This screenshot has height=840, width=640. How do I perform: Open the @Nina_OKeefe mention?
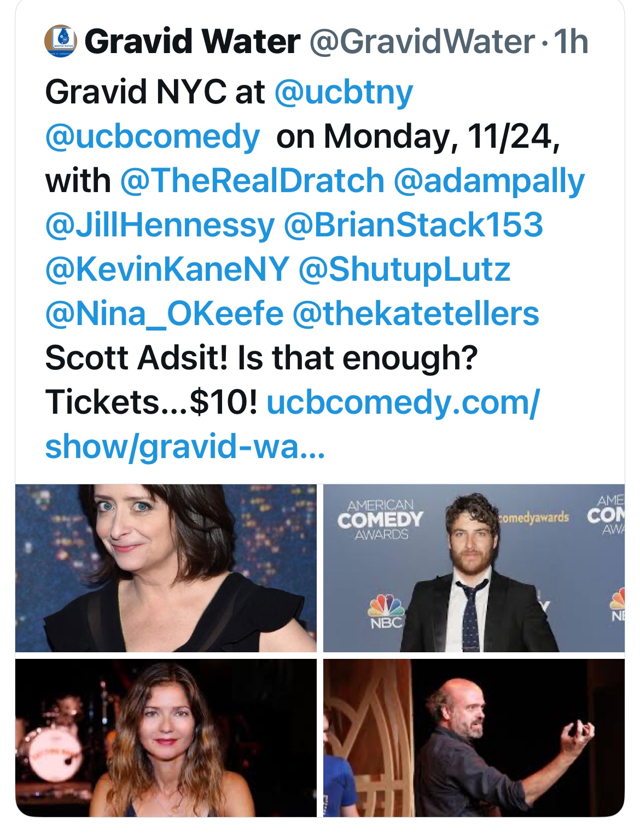(x=164, y=314)
